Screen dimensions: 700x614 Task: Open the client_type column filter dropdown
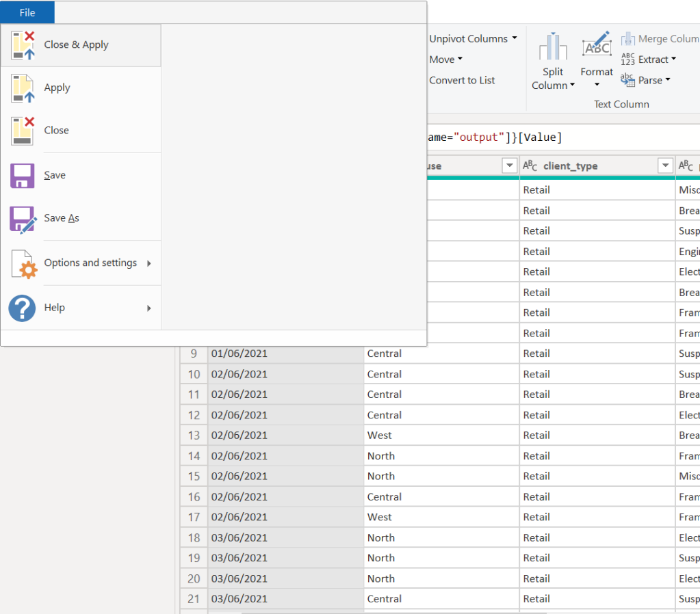(665, 165)
